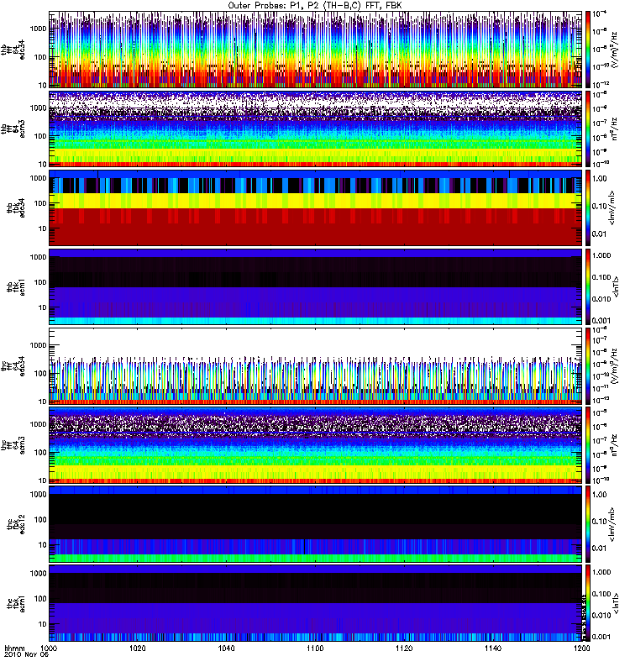Click the time axis label "1120"
The width and height of the screenshot is (630, 672).
pyautogui.click(x=404, y=648)
